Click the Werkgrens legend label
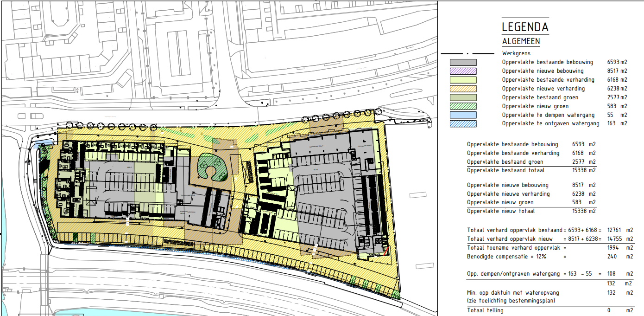The width and height of the screenshot is (644, 316). tap(516, 53)
